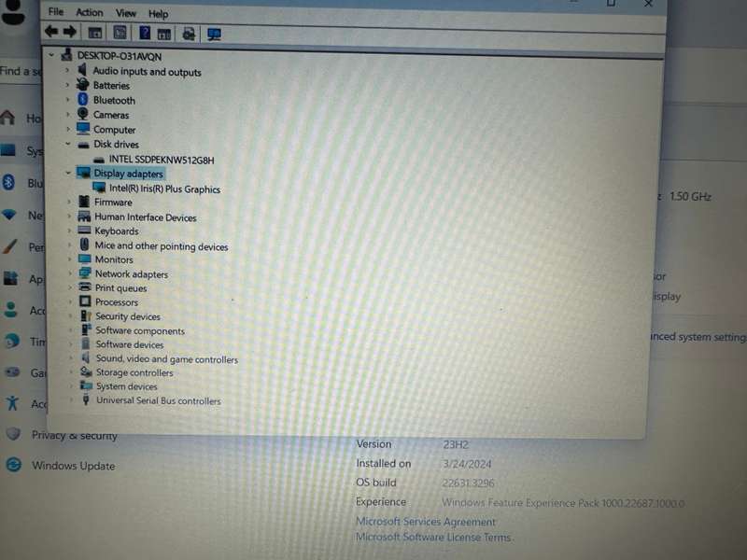Click the Network adapters category icon
This screenshot has width=747, height=560.
[x=85, y=273]
